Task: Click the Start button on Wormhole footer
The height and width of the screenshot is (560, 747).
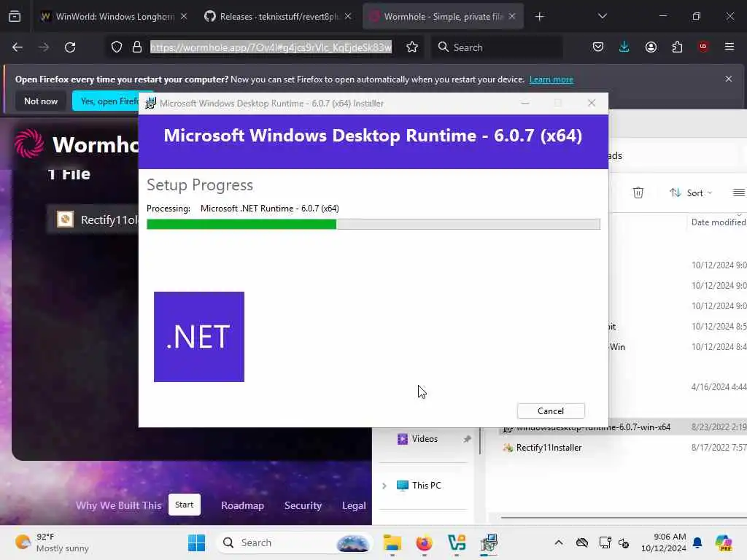Action: (185, 505)
